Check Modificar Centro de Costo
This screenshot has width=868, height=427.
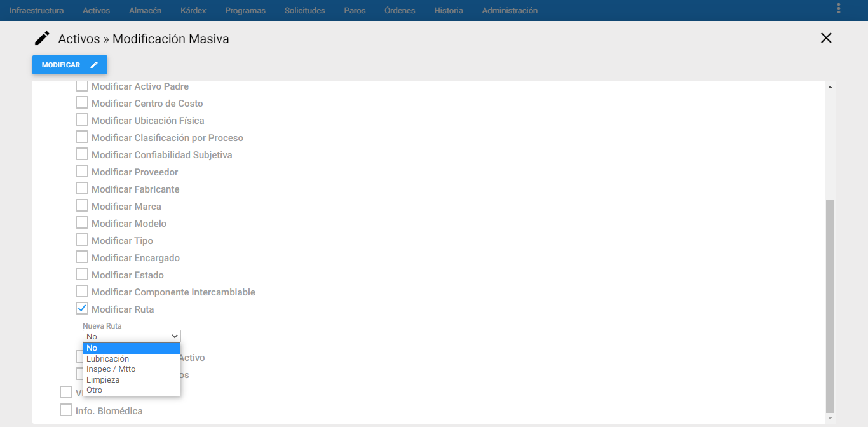coord(82,103)
